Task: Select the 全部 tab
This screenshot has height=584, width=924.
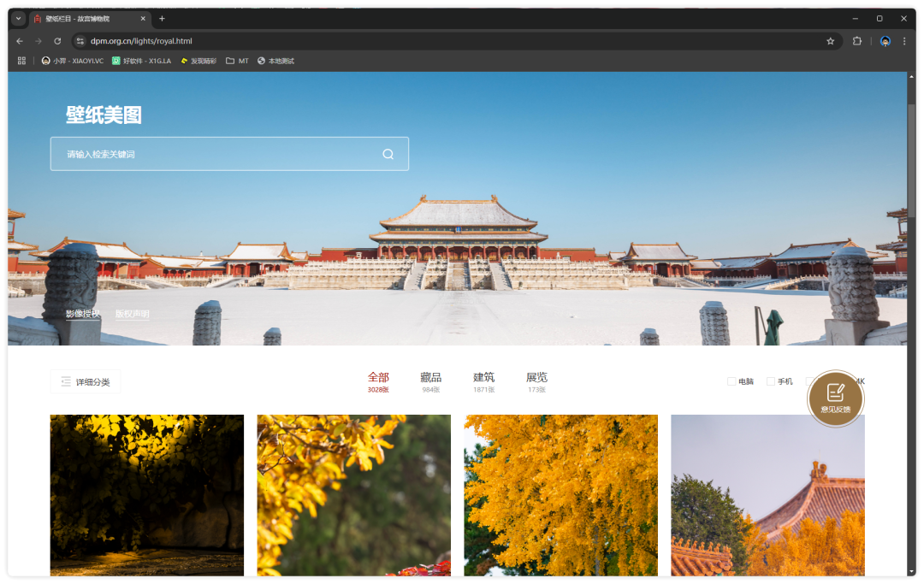Action: pos(378,381)
